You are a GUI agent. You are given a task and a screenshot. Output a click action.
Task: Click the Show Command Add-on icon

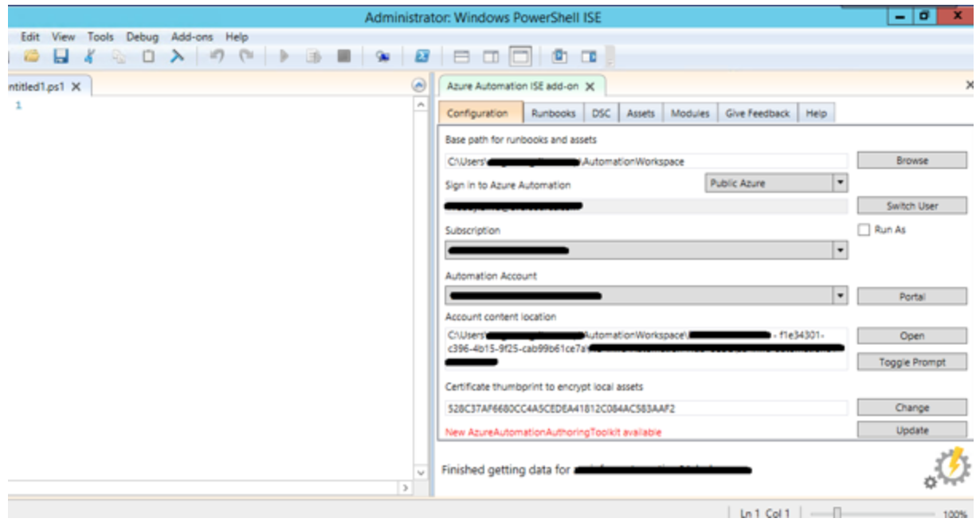[x=589, y=57]
